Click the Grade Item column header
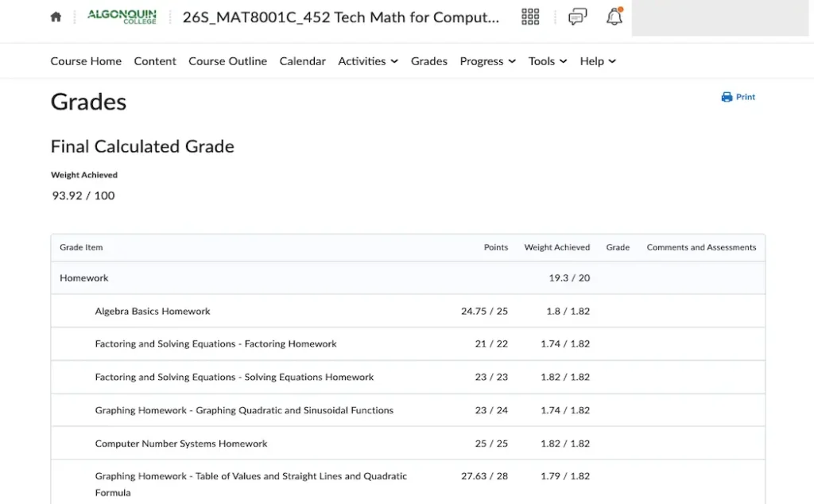 click(81, 247)
